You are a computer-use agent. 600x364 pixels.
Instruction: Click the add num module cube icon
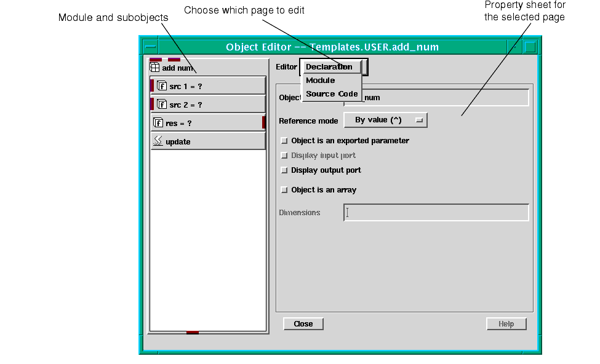point(155,68)
